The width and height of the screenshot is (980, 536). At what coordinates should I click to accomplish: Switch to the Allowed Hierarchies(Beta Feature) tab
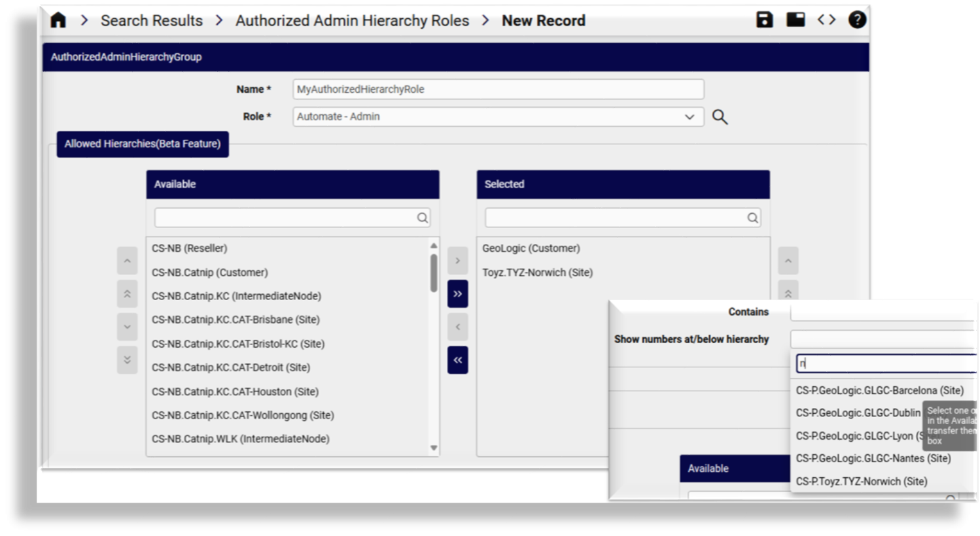[x=142, y=144]
